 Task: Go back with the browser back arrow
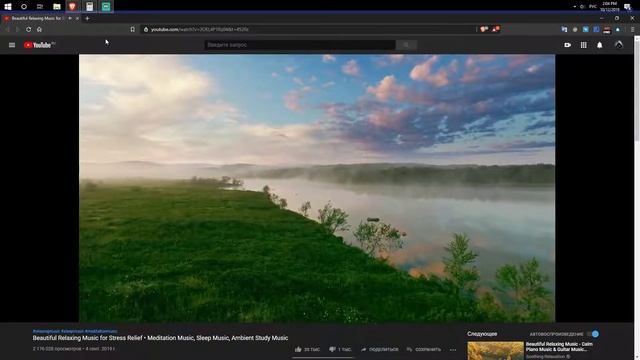click(x=7, y=29)
